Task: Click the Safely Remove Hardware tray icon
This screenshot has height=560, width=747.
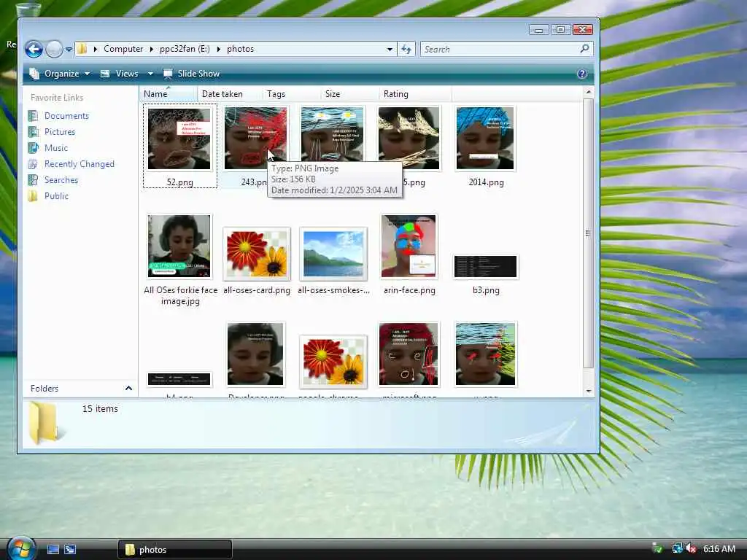Action: (657, 548)
